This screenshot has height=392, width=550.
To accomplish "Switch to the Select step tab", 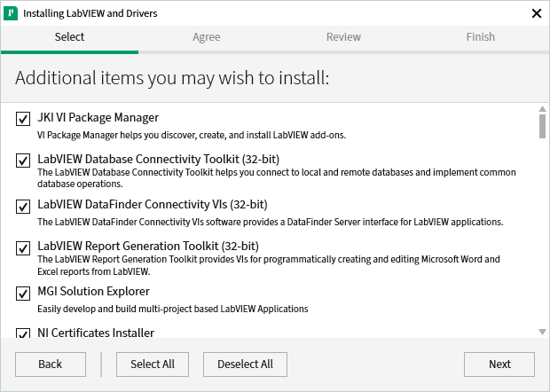I will pos(69,37).
